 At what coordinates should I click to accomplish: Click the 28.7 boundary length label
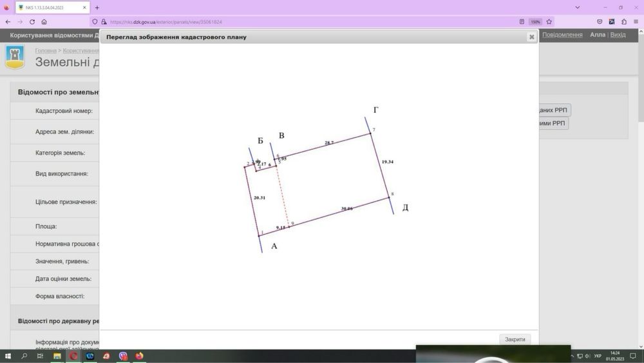coord(329,142)
